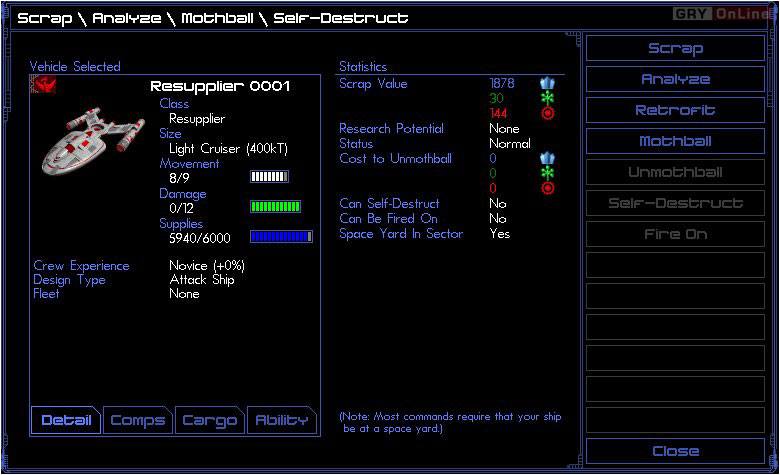Click minerals icon beside Cost to Unmothball
The width and height of the screenshot is (780, 475).
click(x=546, y=159)
